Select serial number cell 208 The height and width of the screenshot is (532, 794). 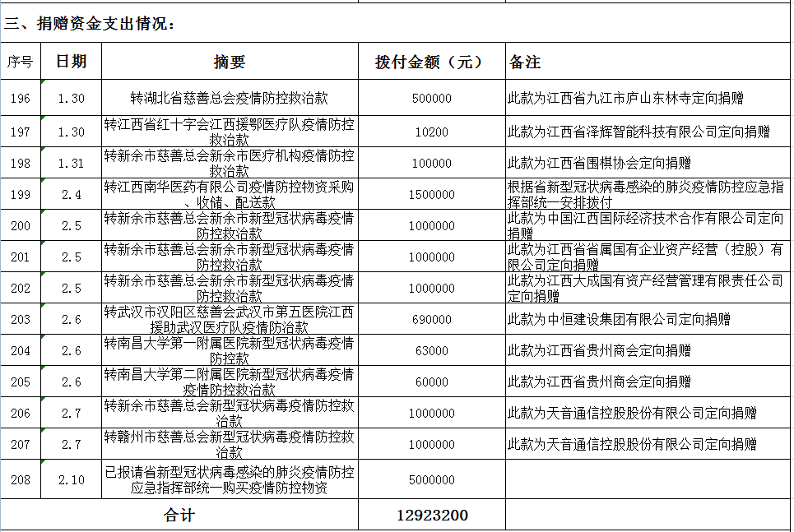[21, 480]
